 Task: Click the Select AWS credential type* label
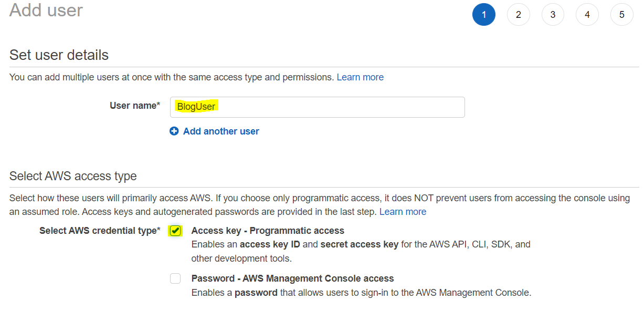(x=100, y=231)
